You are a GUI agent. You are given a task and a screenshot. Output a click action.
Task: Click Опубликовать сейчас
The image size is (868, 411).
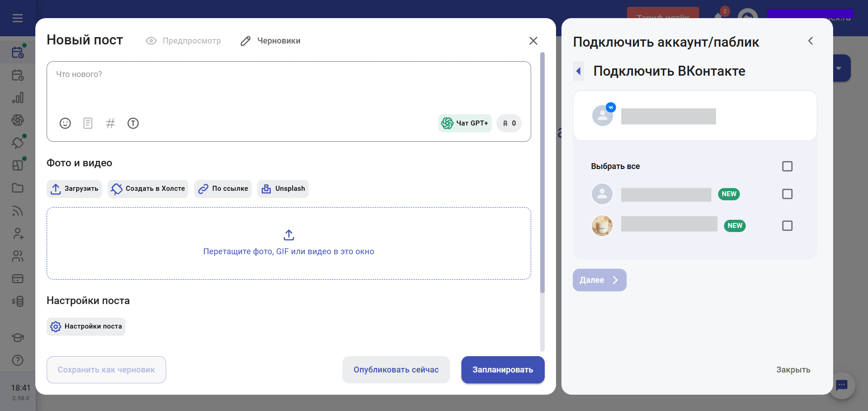[x=396, y=370]
